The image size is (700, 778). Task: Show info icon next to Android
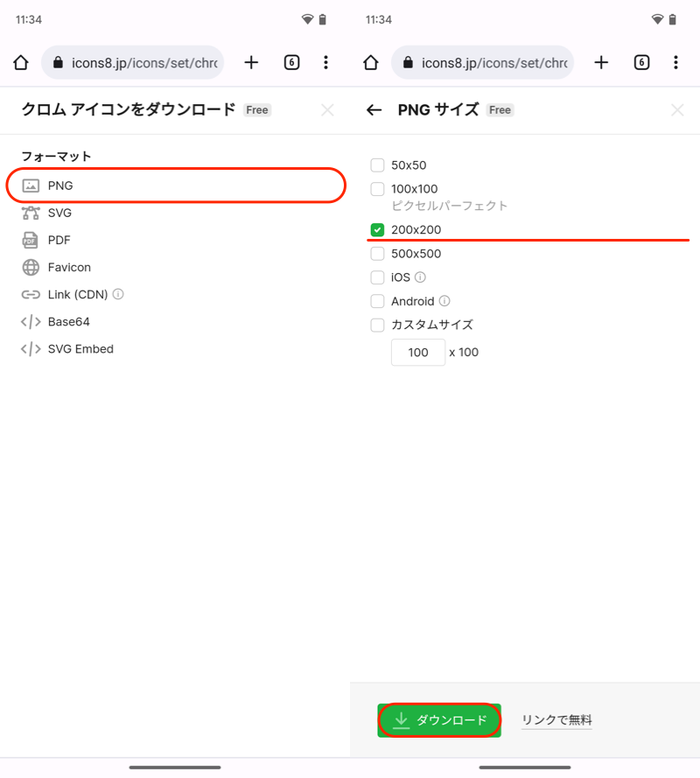444,301
